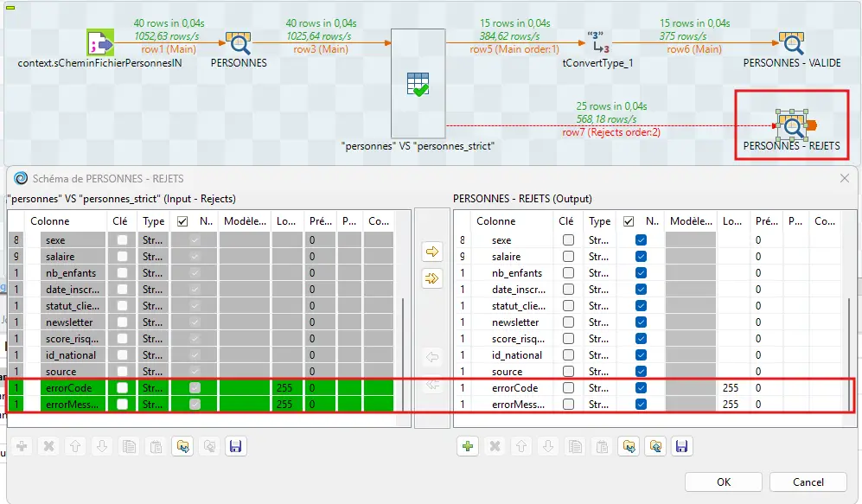Screen dimensions: 862x504
Task: Click the save schema floppy icon in output panel
Action: tap(681, 446)
